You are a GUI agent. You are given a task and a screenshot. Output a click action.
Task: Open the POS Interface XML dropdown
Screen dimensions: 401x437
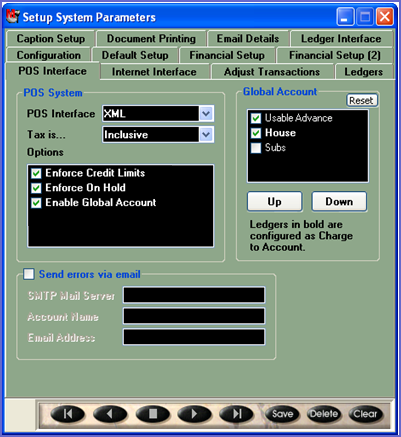(206, 114)
